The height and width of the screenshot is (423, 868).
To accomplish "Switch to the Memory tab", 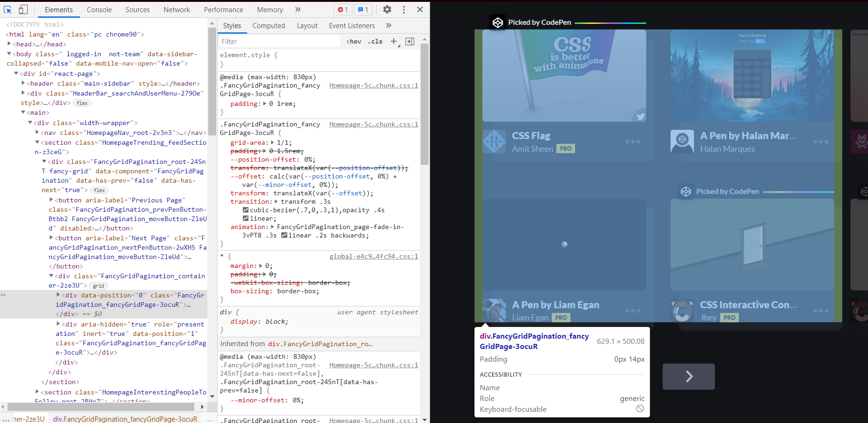I will click(x=270, y=9).
